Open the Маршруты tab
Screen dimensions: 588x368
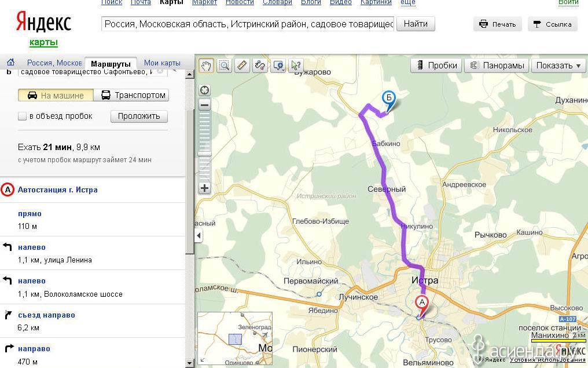pyautogui.click(x=111, y=64)
